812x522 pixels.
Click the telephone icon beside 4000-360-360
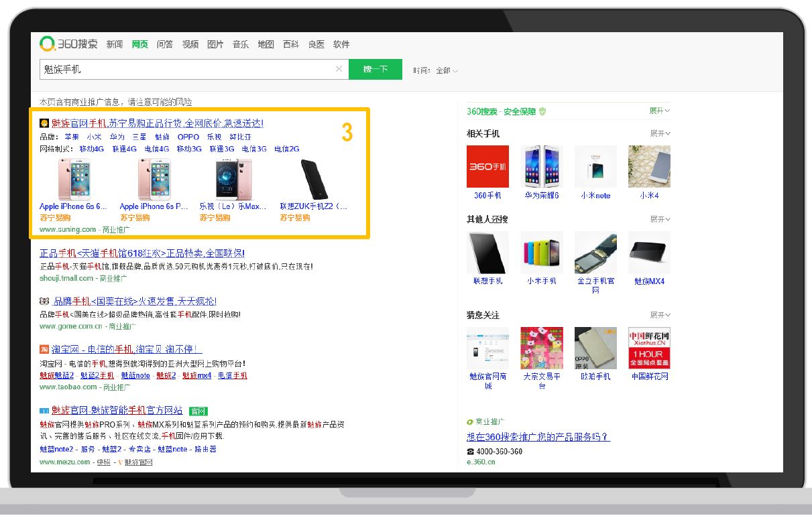(x=470, y=452)
